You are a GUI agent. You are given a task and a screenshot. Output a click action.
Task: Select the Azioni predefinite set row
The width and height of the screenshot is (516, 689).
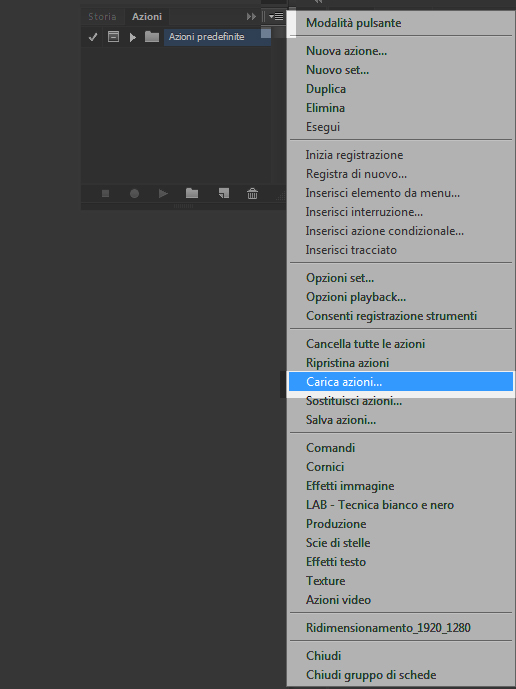coord(217,37)
